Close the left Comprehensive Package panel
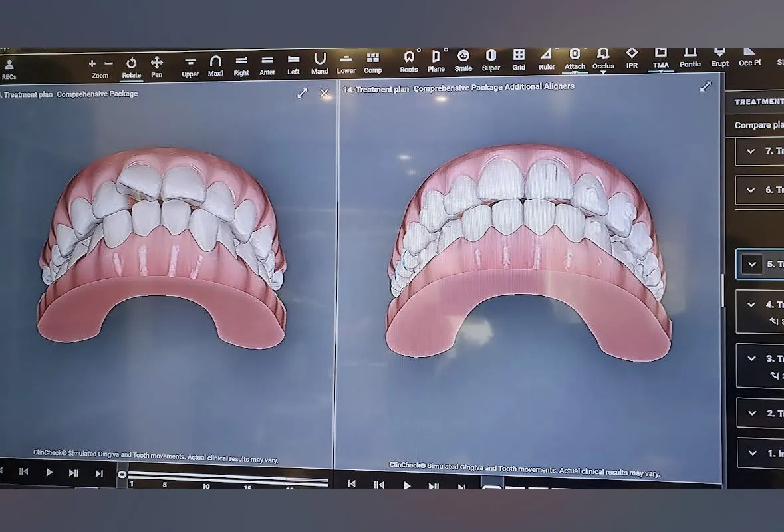Viewport: 784px width, 532px height. click(325, 93)
